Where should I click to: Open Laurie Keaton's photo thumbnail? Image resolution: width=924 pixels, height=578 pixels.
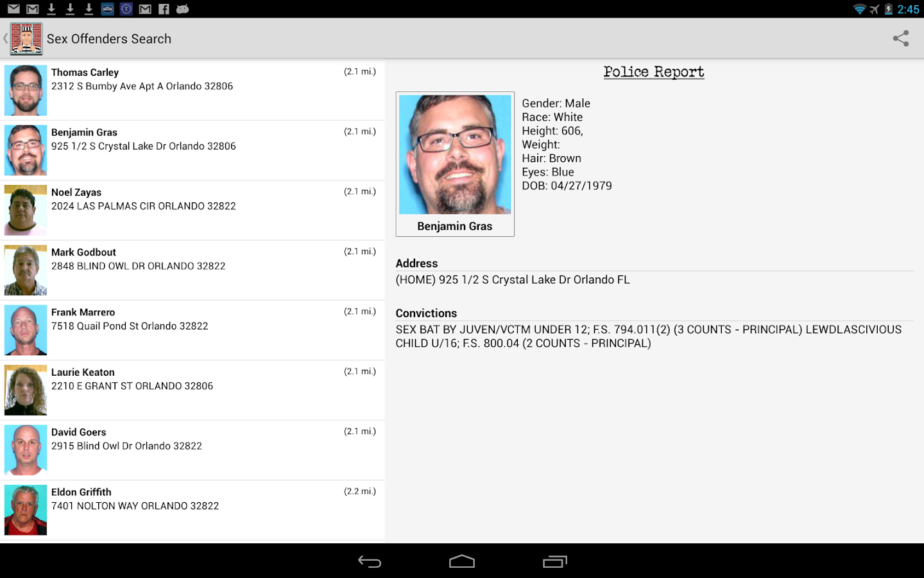coord(26,390)
